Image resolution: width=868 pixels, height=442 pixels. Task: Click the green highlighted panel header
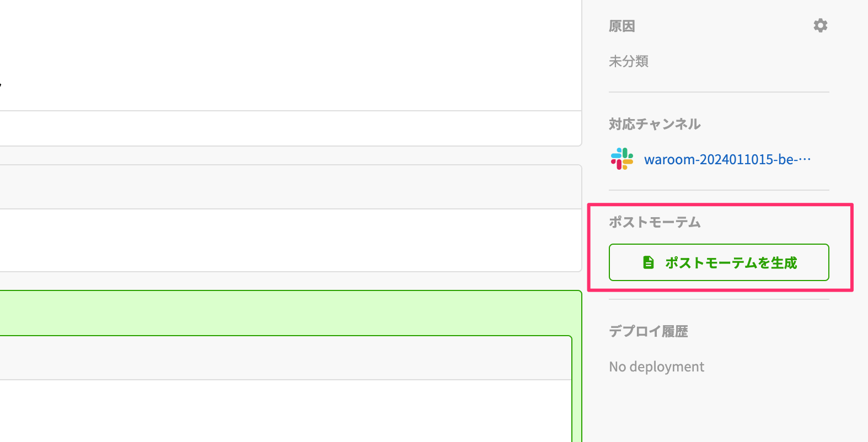click(x=287, y=312)
